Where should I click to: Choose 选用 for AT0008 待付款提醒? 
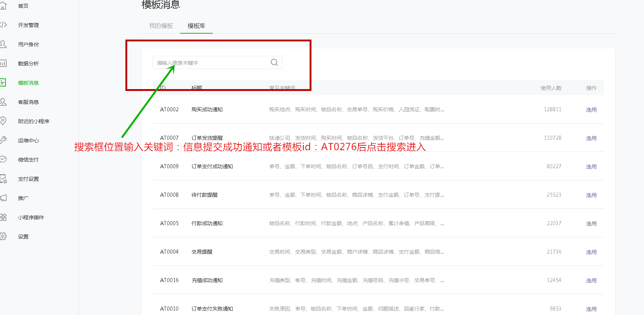click(x=591, y=195)
